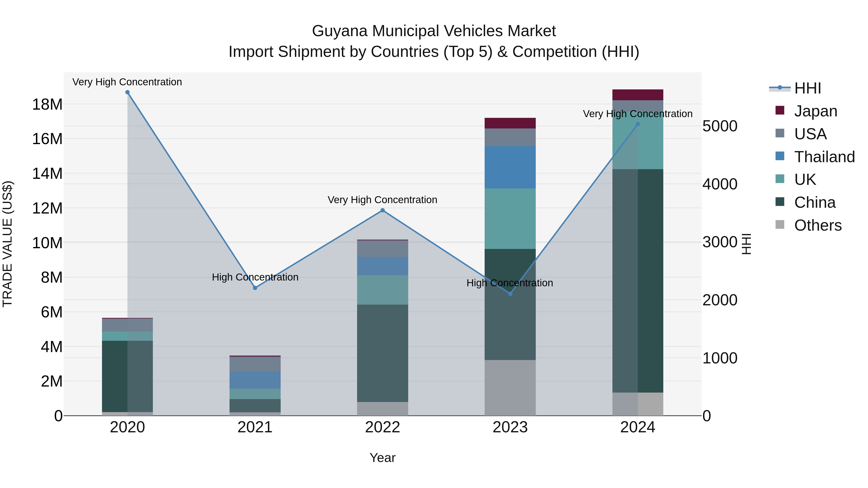Image resolution: width=868 pixels, height=488 pixels.
Task: Click the Guyana Municipal Vehicles Market title
Action: (434, 31)
